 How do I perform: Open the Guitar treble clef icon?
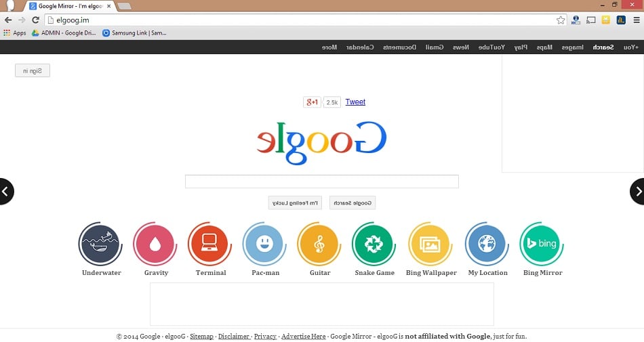[319, 244]
